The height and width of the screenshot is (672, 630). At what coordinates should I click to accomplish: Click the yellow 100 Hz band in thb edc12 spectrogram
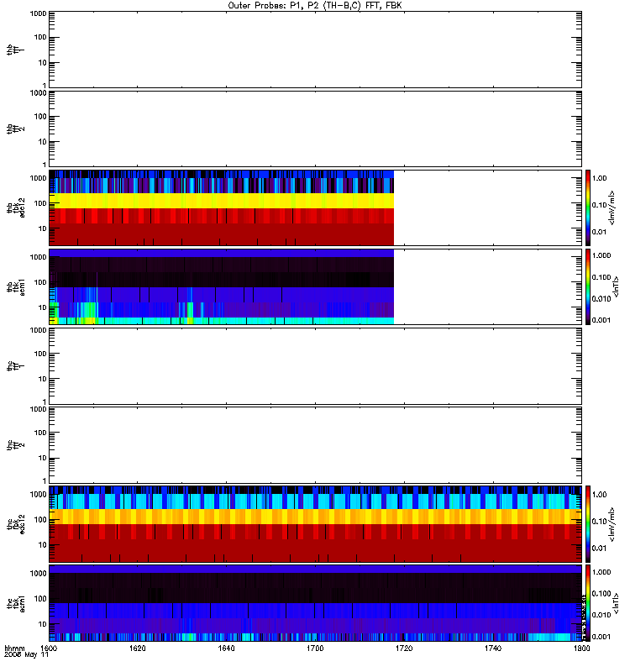222,201
